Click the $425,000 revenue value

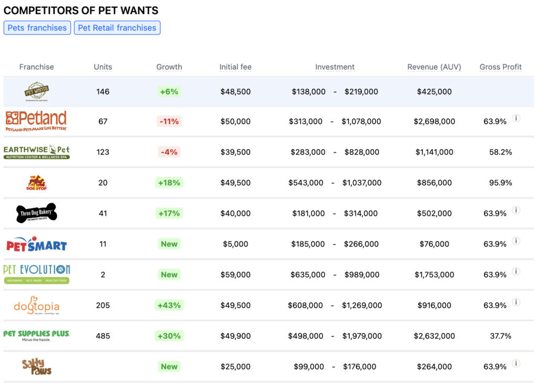pos(434,91)
